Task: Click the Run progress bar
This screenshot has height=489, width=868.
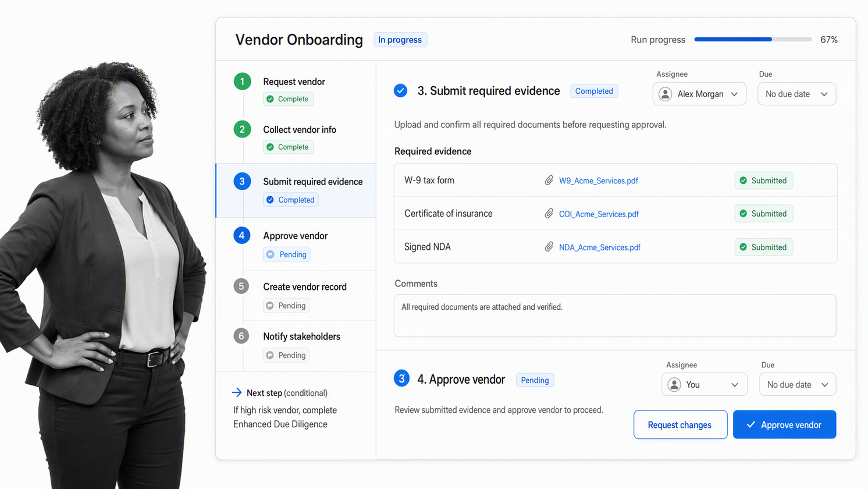Action: [753, 40]
